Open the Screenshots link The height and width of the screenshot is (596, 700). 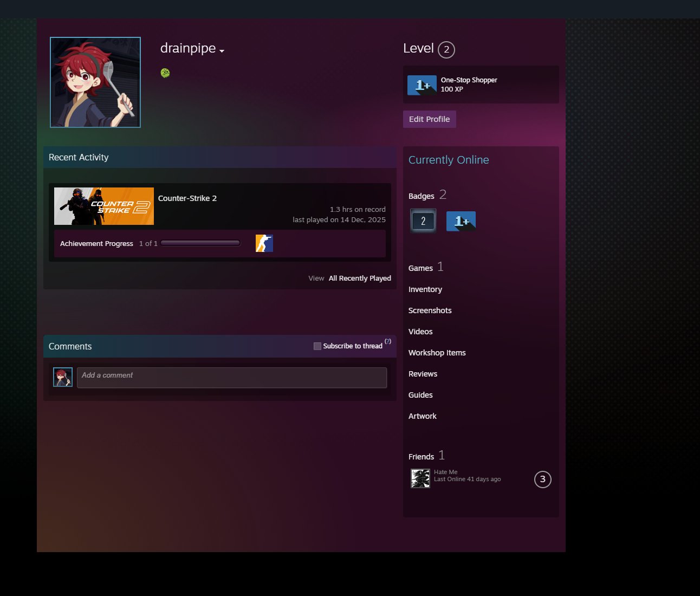click(x=430, y=310)
